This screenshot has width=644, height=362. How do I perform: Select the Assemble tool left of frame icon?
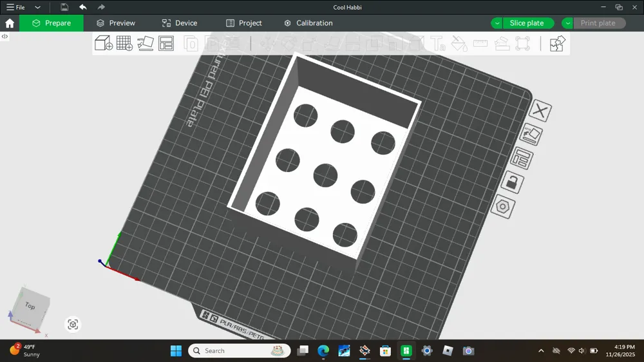[x=502, y=44]
